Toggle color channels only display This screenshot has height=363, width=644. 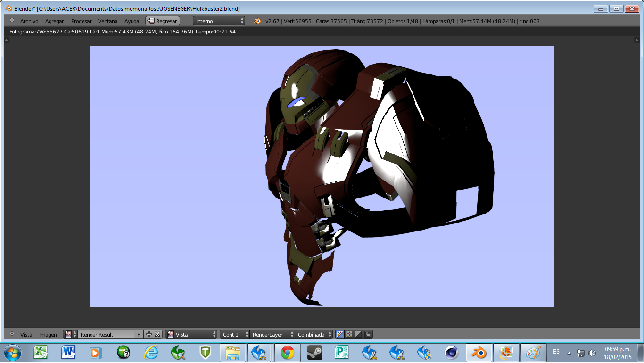349,334
